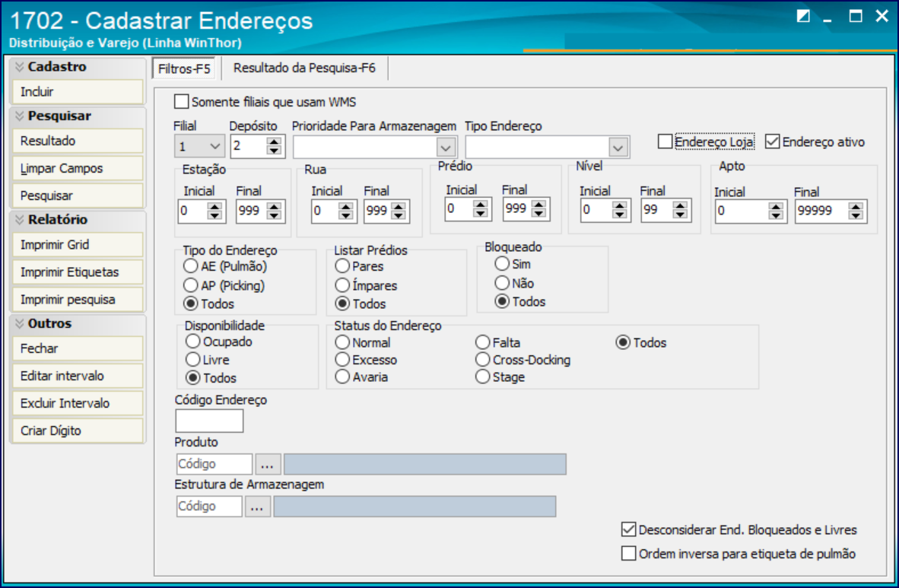Image resolution: width=899 pixels, height=588 pixels.
Task: Click Estrutura de Armazenagem Código field
Action: (209, 507)
